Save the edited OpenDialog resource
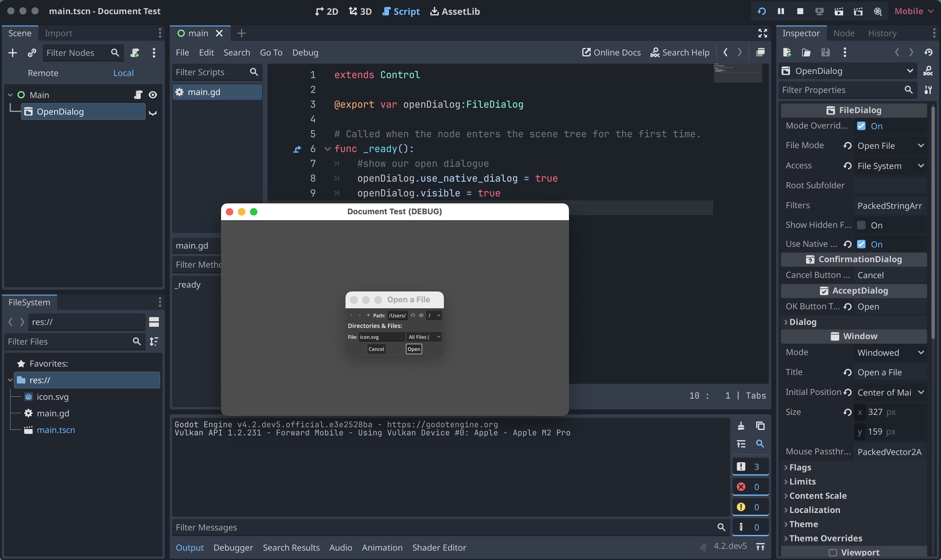This screenshot has height=560, width=941. point(826,52)
